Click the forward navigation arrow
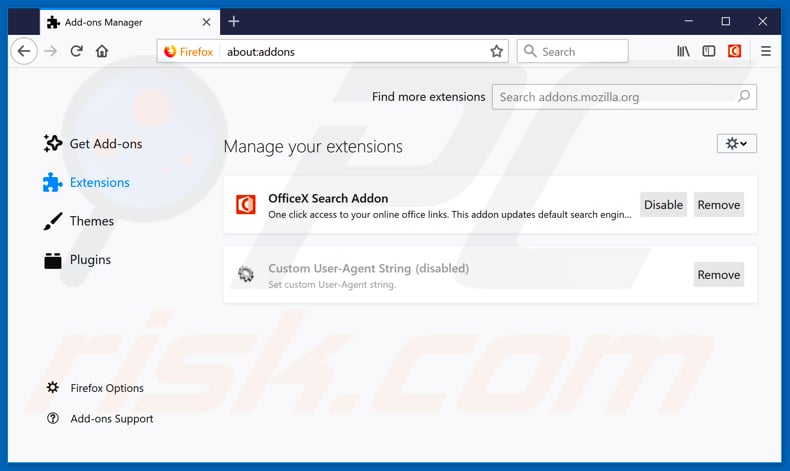Screen dimensions: 790x471 (x=50, y=51)
